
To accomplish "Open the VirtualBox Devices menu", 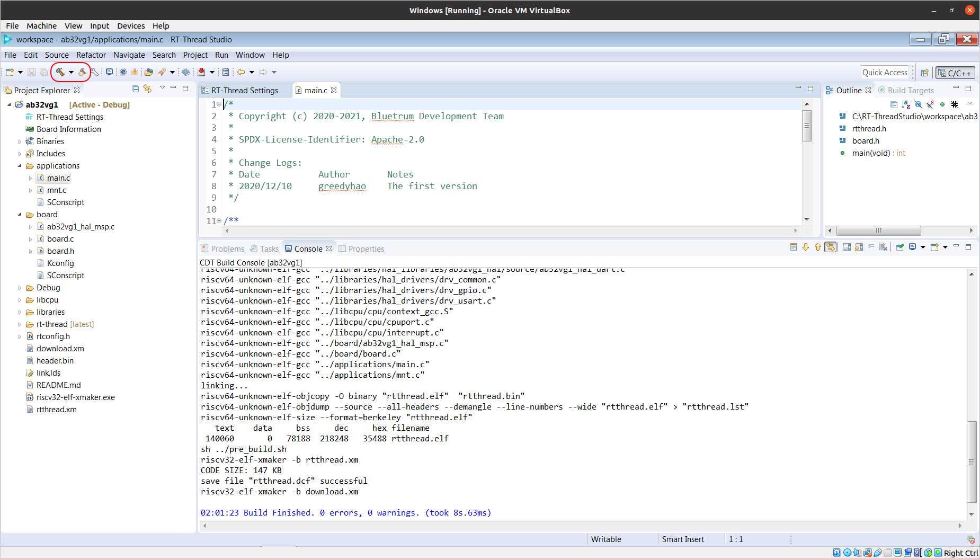I will click(131, 26).
